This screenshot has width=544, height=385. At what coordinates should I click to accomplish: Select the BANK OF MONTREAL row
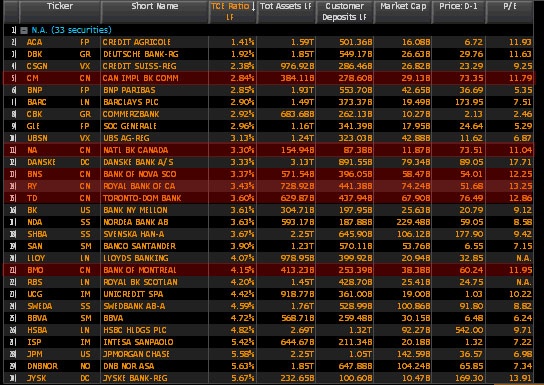pos(268,270)
